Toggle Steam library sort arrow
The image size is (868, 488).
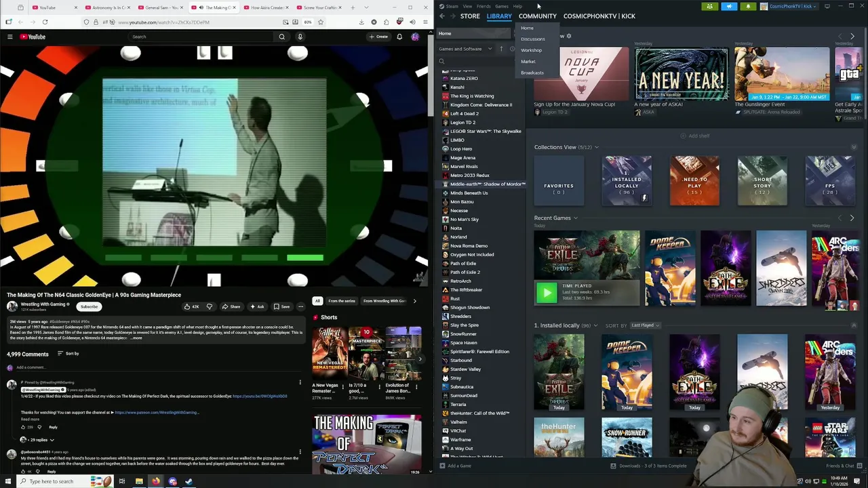click(x=501, y=49)
